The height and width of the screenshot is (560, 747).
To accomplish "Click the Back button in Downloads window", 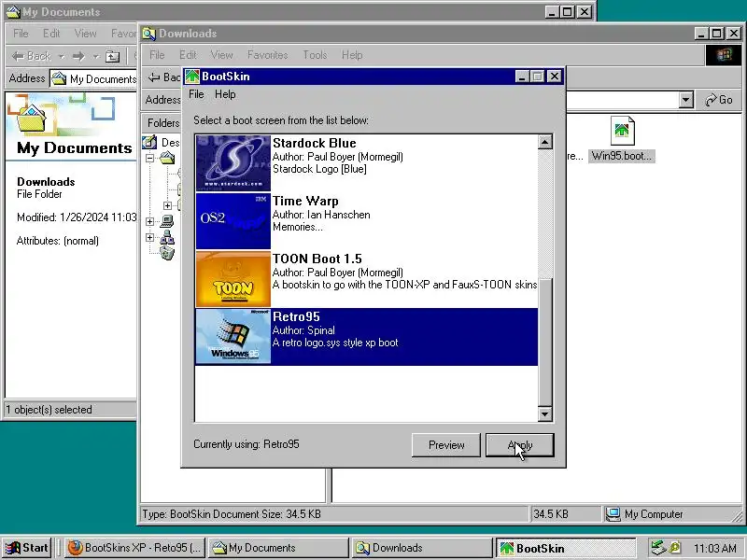I will point(163,77).
